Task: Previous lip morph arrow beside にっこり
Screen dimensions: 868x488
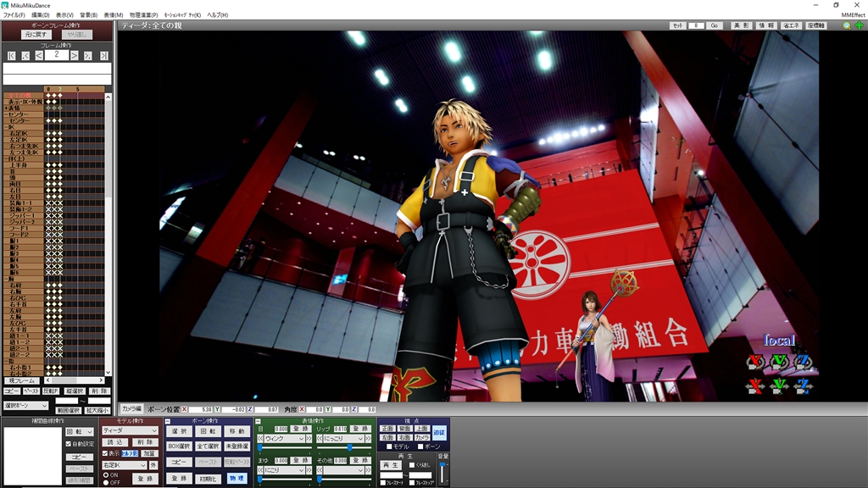Action: [320, 438]
